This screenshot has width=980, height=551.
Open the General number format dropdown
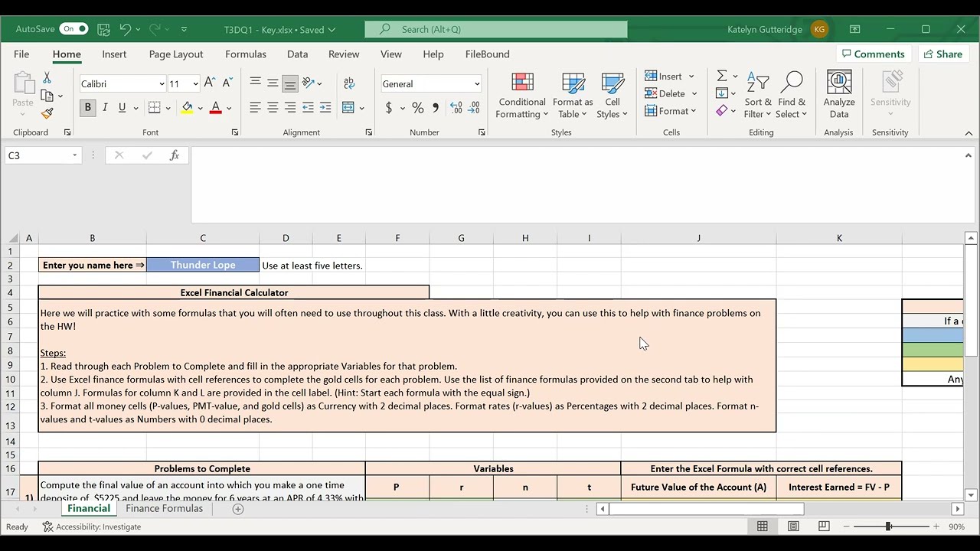(477, 84)
